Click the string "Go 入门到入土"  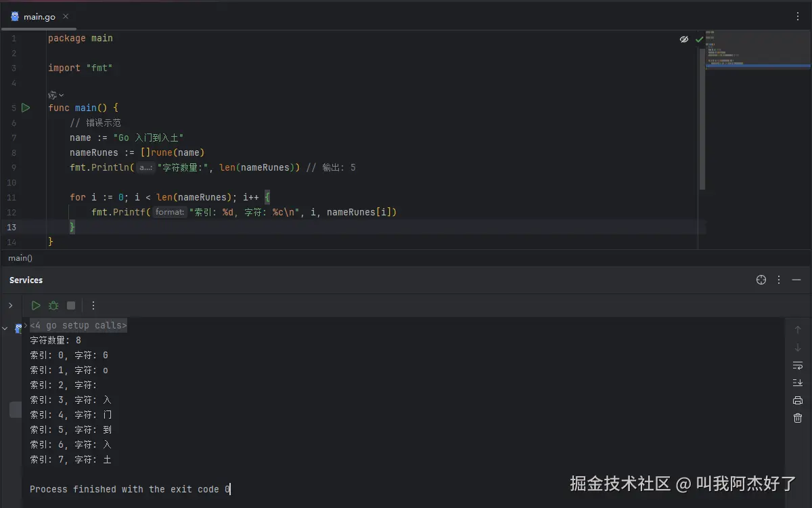click(148, 137)
